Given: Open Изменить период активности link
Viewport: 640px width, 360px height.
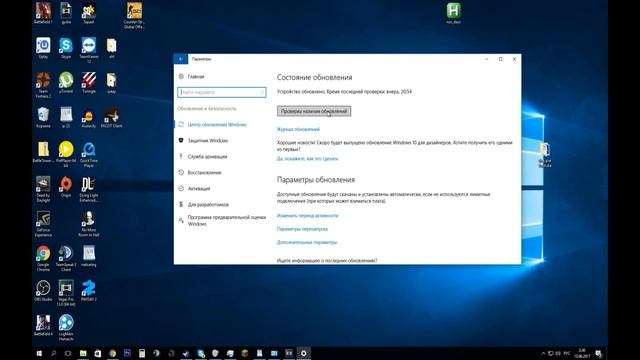Looking at the screenshot, I should pyautogui.click(x=307, y=216).
